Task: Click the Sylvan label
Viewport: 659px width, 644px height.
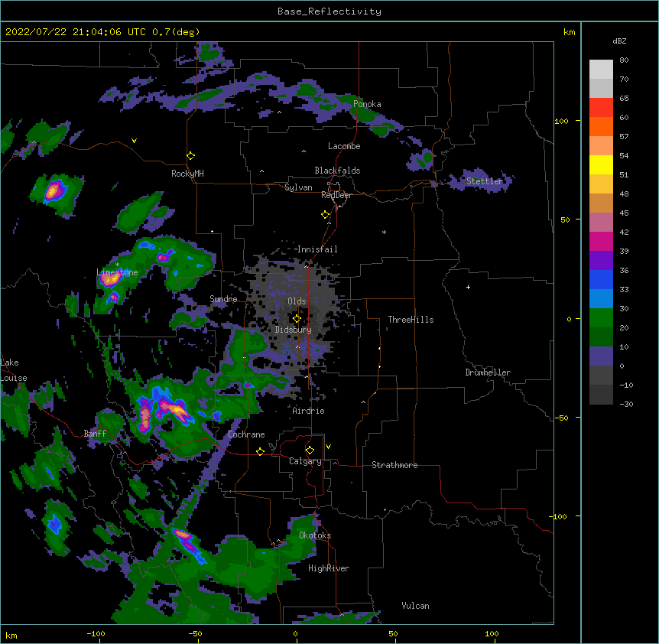Action: point(298,187)
